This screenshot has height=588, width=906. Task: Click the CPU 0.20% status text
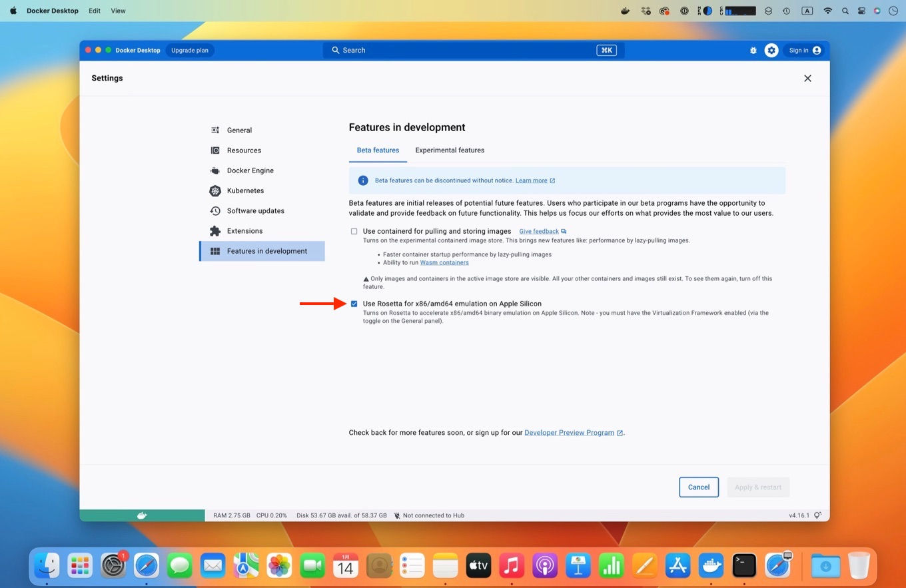pyautogui.click(x=272, y=515)
